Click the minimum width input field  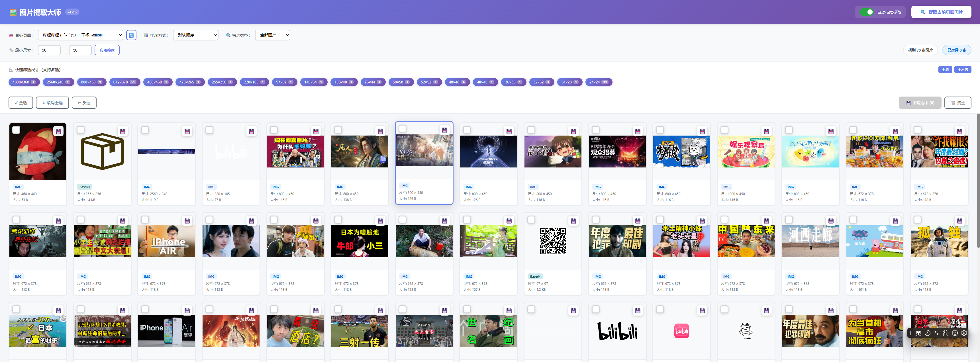coord(49,50)
